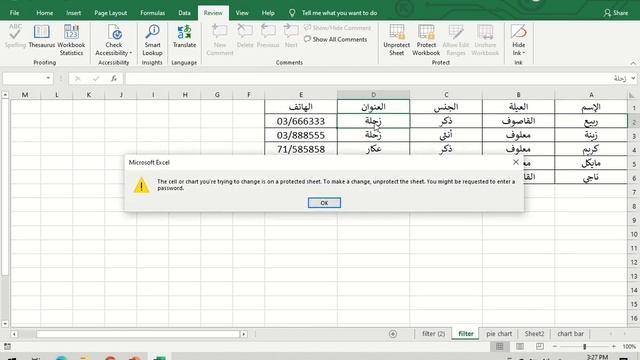Click the 100% zoom level
The height and width of the screenshot is (360, 640).
[629, 347]
